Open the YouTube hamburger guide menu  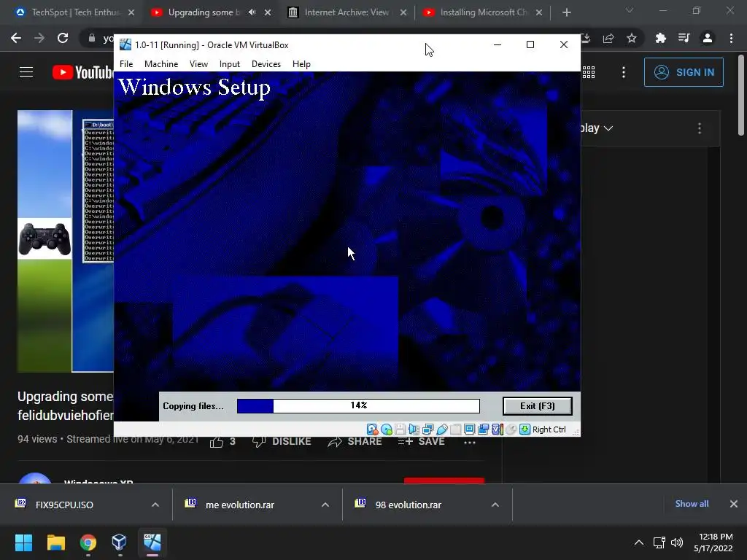click(26, 72)
